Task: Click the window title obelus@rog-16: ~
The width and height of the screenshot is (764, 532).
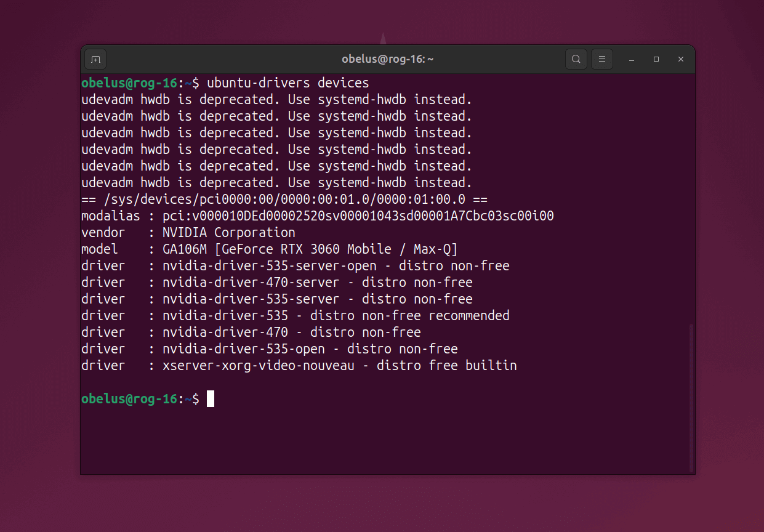Action: 388,59
